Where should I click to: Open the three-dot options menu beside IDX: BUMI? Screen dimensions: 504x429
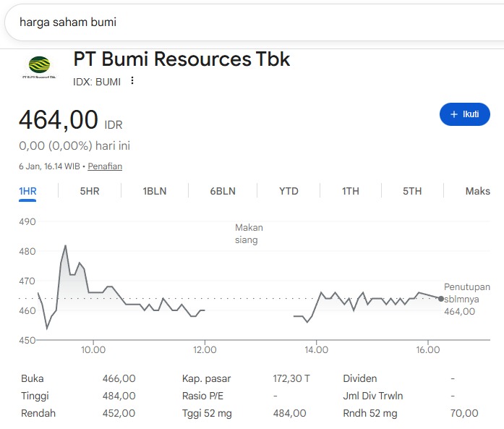pos(132,81)
